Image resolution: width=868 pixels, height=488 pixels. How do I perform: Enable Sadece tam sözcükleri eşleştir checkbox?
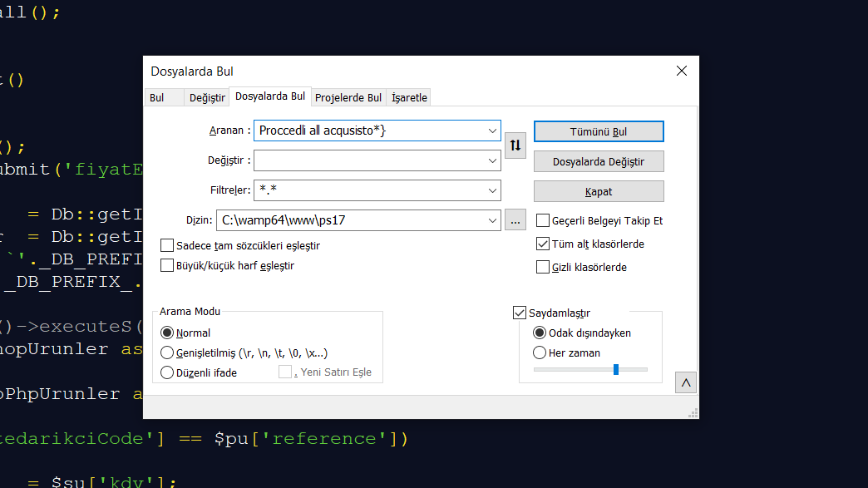coord(166,245)
